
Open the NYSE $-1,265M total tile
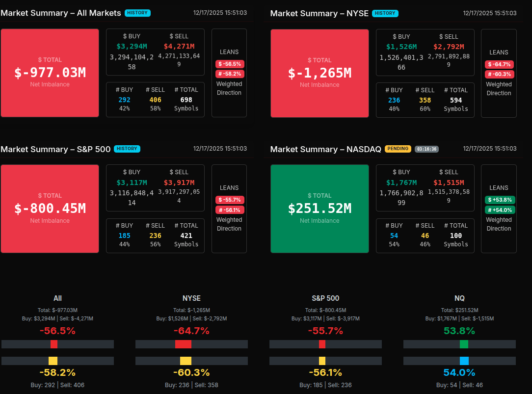click(319, 73)
